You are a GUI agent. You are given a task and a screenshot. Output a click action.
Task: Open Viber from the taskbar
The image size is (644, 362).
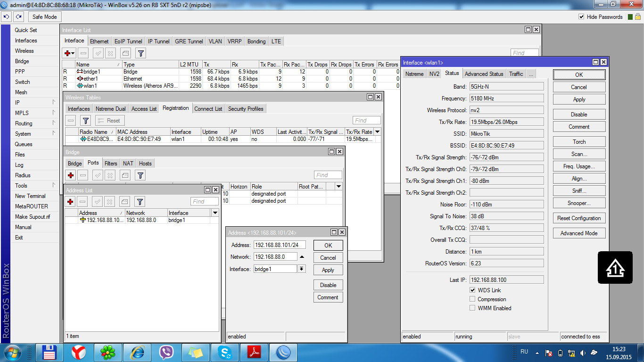[166, 353]
